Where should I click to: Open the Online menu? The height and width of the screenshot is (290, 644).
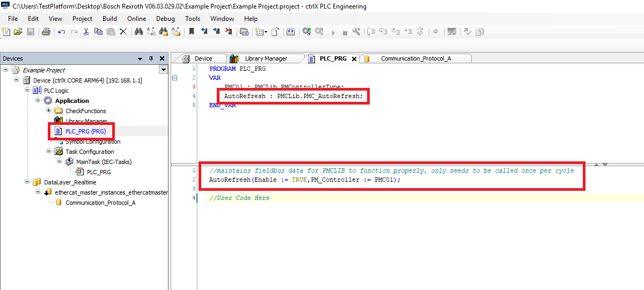[x=136, y=19]
